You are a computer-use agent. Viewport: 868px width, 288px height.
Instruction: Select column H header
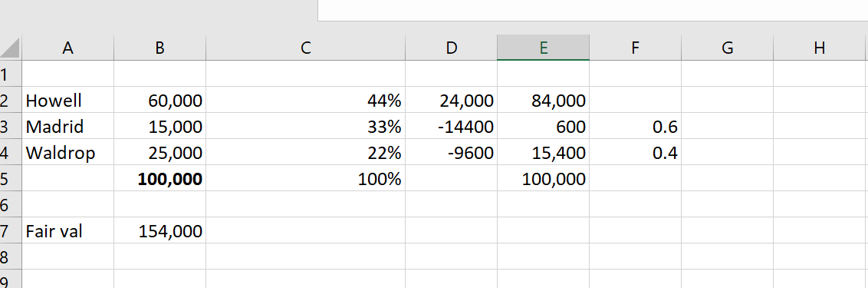pyautogui.click(x=819, y=48)
